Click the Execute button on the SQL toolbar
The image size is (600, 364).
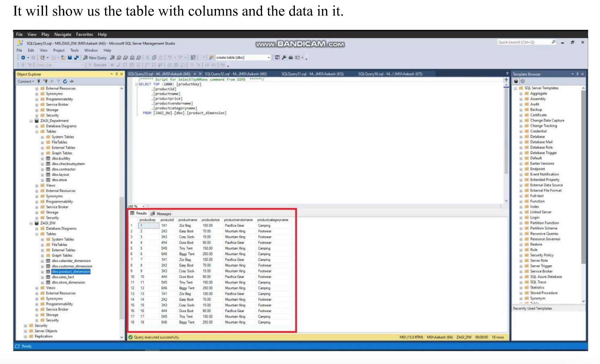pyautogui.click(x=99, y=65)
